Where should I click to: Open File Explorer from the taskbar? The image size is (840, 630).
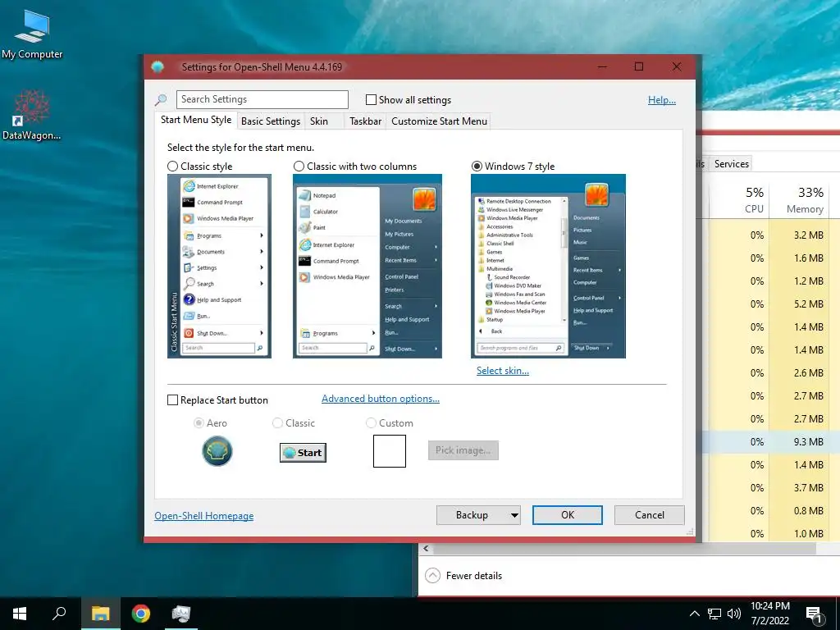pos(100,614)
